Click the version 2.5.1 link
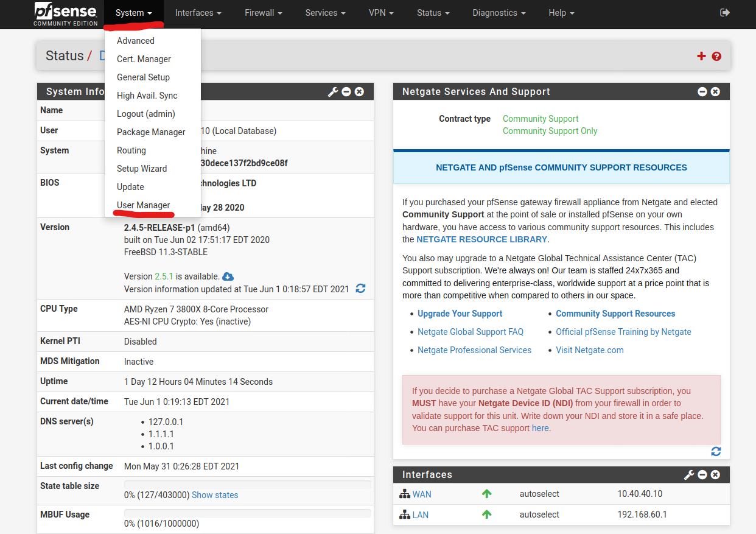The width and height of the screenshot is (756, 534). tap(164, 276)
